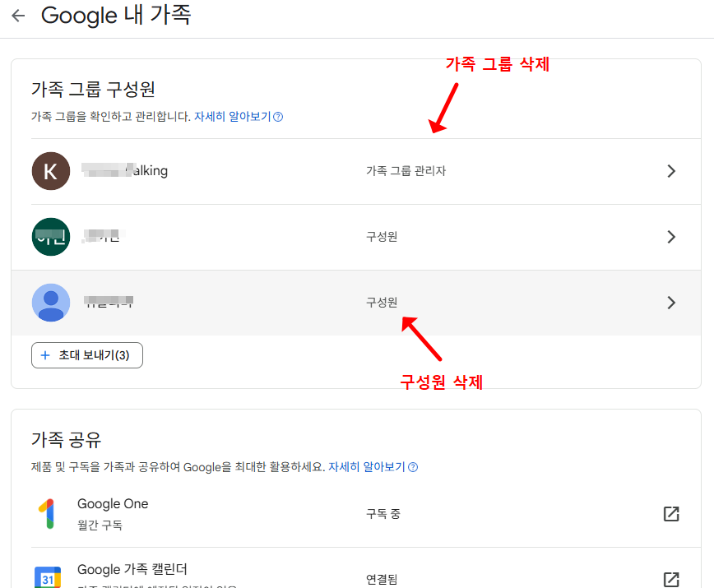Click the 연결됨 status
Screen dimensions: 714x588
[382, 579]
